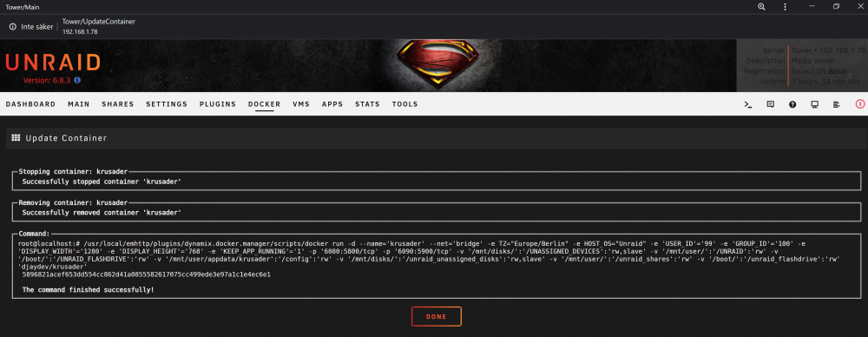Click the 'Update Container' heading

[67, 138]
